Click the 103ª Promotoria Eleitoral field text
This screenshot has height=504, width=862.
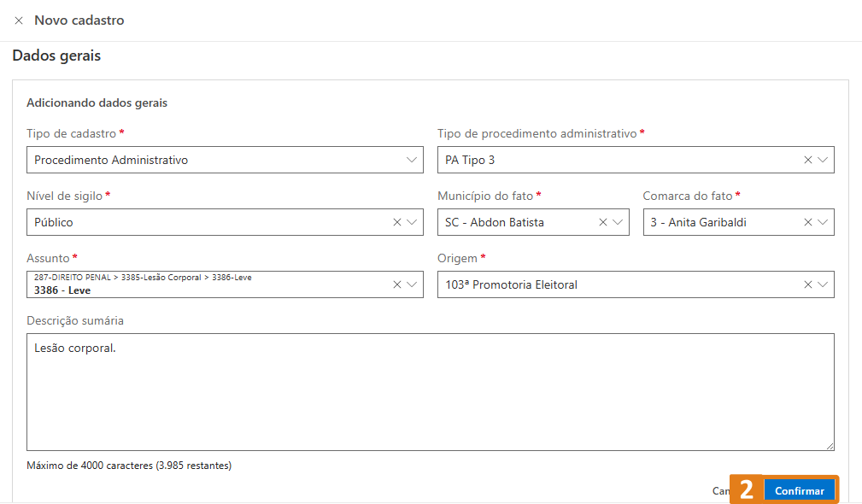click(511, 284)
